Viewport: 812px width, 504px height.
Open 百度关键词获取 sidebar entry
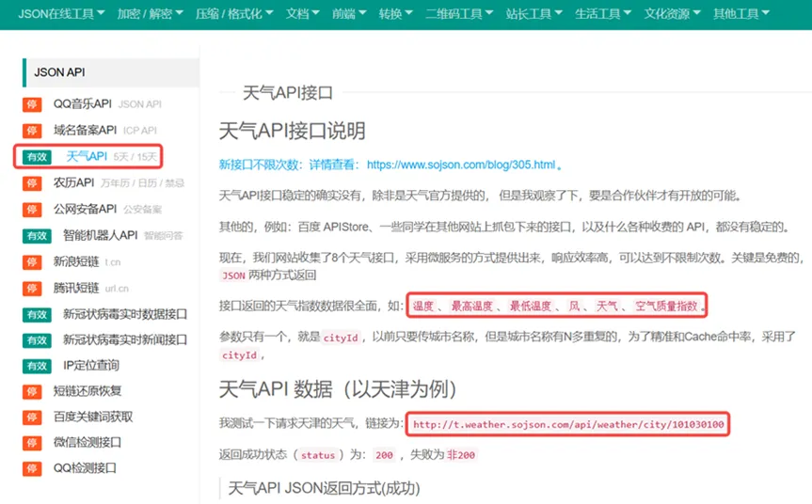point(93,417)
